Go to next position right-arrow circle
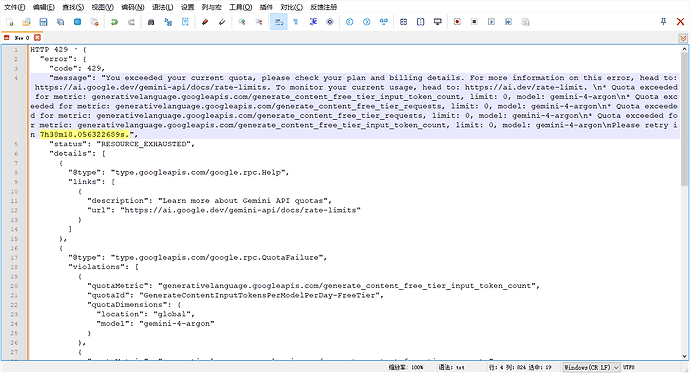 click(x=367, y=22)
